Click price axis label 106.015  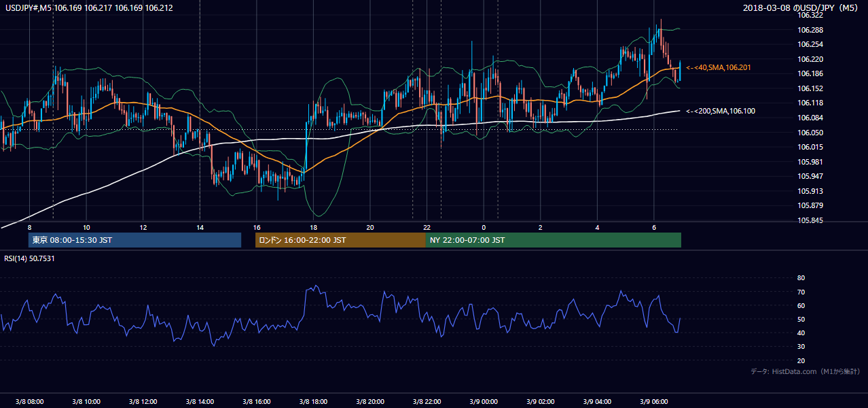[x=812, y=147]
